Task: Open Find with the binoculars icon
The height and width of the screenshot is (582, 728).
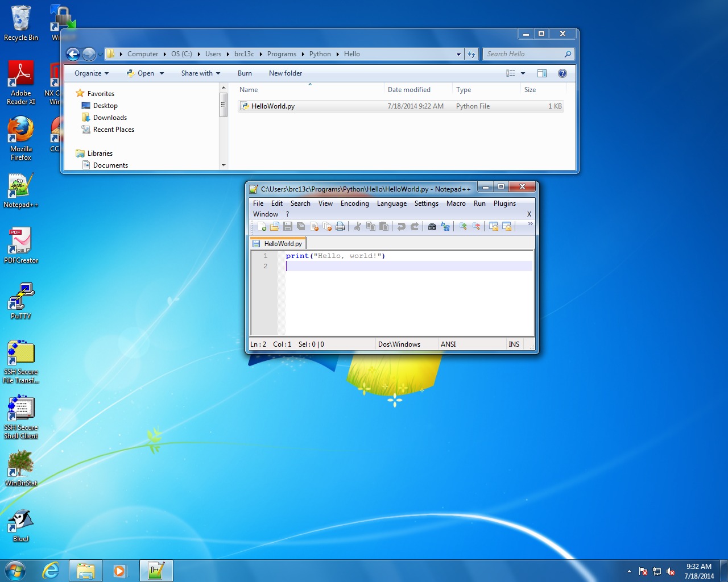Action: (432, 226)
